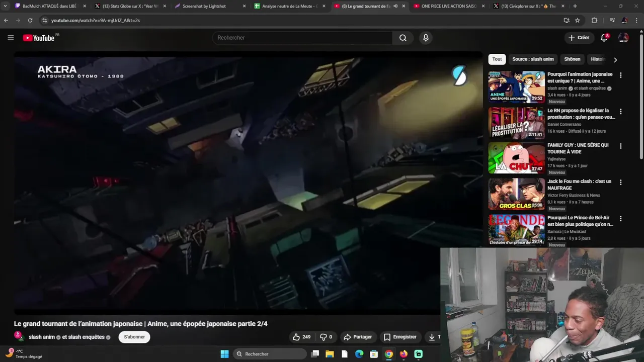Screen dimensions: 644x362
Task: Switch to 'Analyse neutre de La Meute' tab
Action: [289, 6]
